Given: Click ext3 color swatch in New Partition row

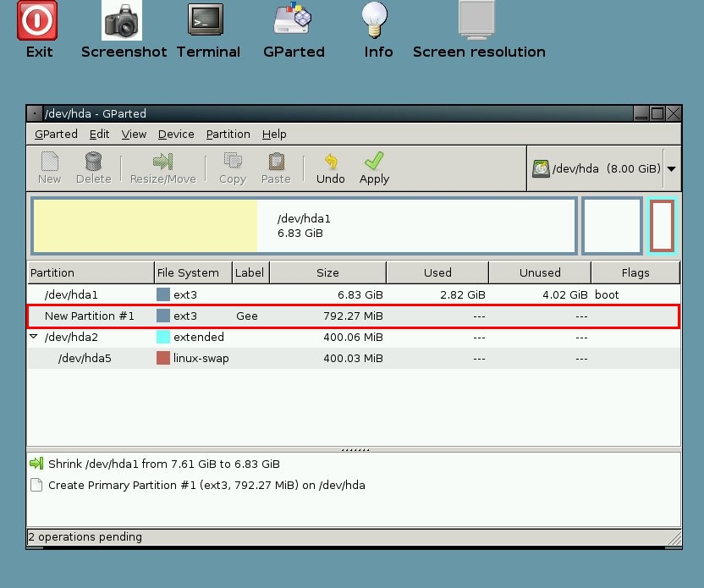Looking at the screenshot, I should tap(163, 316).
